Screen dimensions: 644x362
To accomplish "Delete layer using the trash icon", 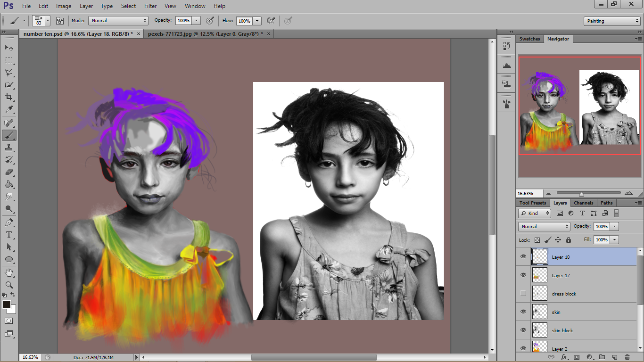I will pyautogui.click(x=627, y=357).
